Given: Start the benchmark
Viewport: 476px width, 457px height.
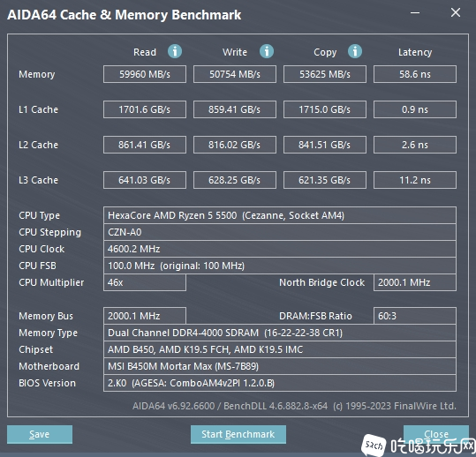Looking at the screenshot, I should point(238,434).
